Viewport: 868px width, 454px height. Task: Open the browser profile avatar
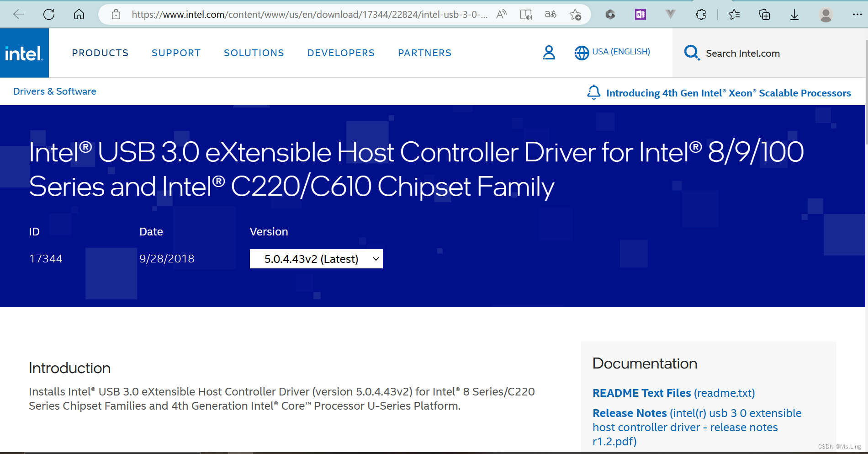click(x=826, y=15)
